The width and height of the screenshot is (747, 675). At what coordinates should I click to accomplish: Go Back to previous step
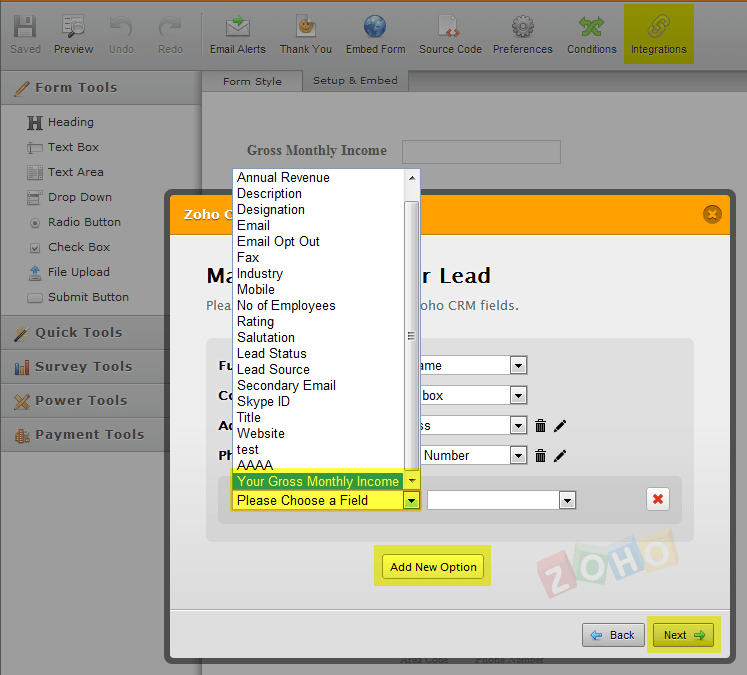pyautogui.click(x=613, y=635)
